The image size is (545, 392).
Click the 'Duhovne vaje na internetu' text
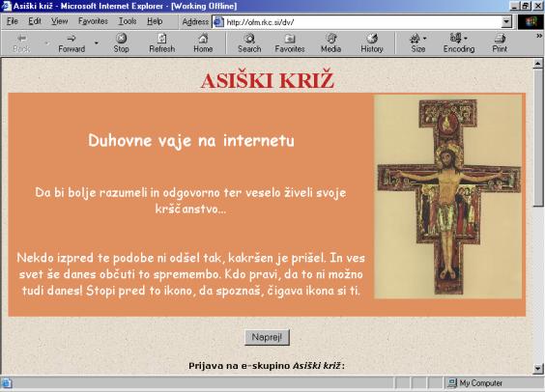[191, 141]
